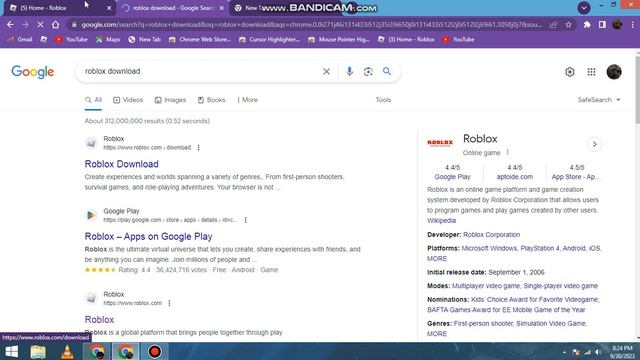Start voice search with the microphone
This screenshot has width=640, height=360.
point(349,71)
